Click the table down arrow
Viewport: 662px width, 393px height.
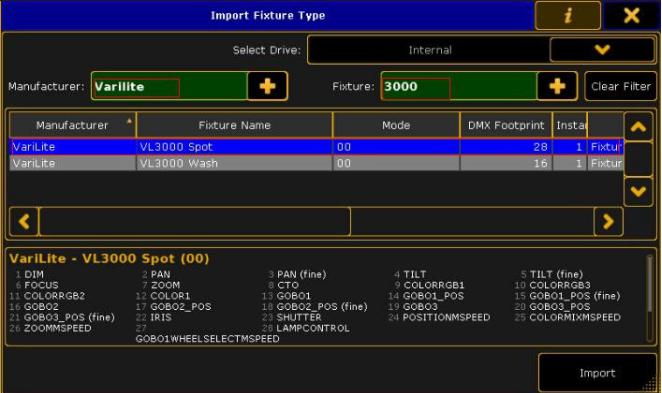tap(638, 191)
